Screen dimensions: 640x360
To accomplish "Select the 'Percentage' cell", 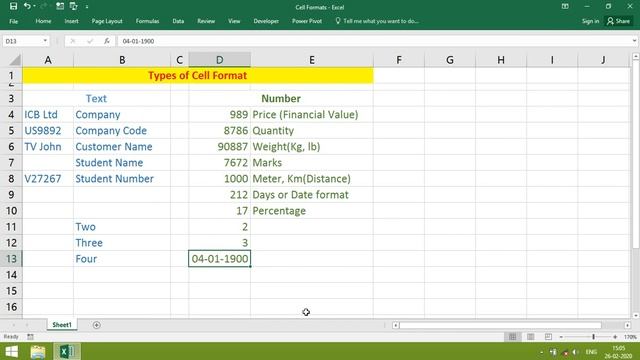I will 312,211.
